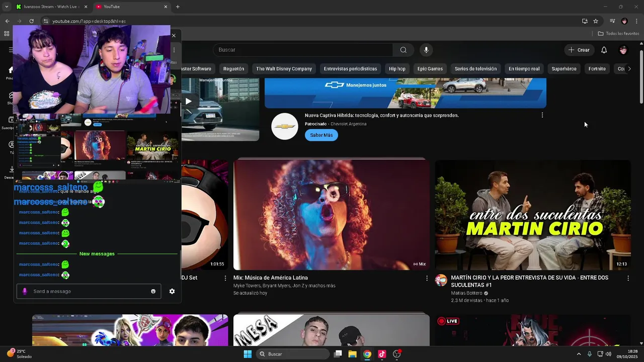The width and height of the screenshot is (644, 362).
Task: Filter by The Walt Disney Company chip
Action: tap(284, 69)
